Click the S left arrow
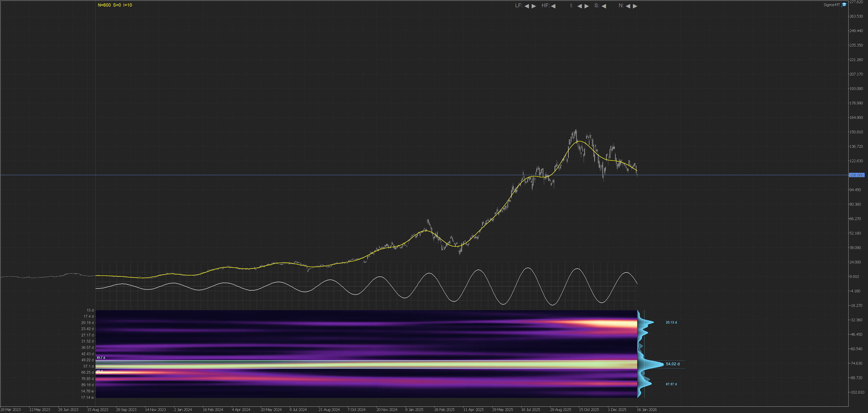The image size is (868, 413). click(x=604, y=6)
